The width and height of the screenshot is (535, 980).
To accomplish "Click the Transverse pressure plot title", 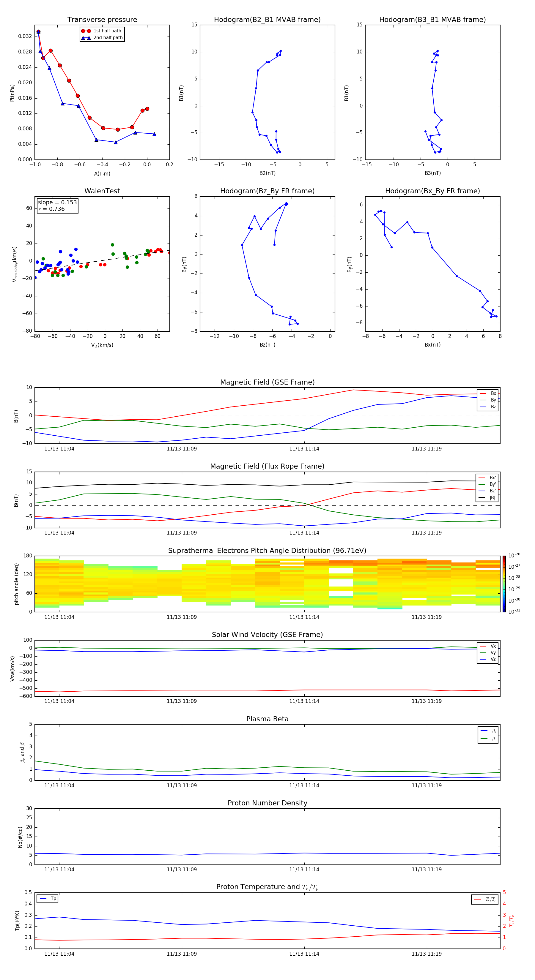I will (102, 19).
